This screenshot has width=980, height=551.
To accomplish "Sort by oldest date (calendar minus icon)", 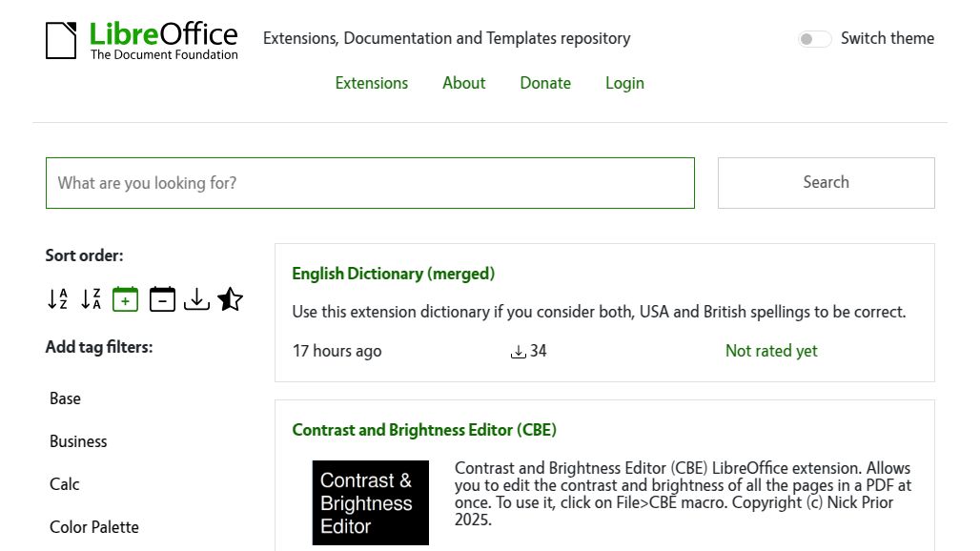I will coord(162,299).
